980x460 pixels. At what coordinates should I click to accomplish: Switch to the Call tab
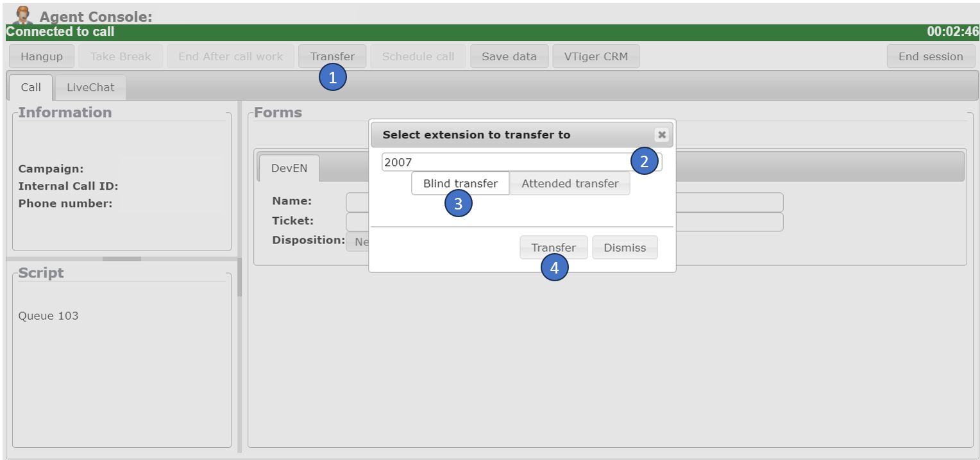31,87
